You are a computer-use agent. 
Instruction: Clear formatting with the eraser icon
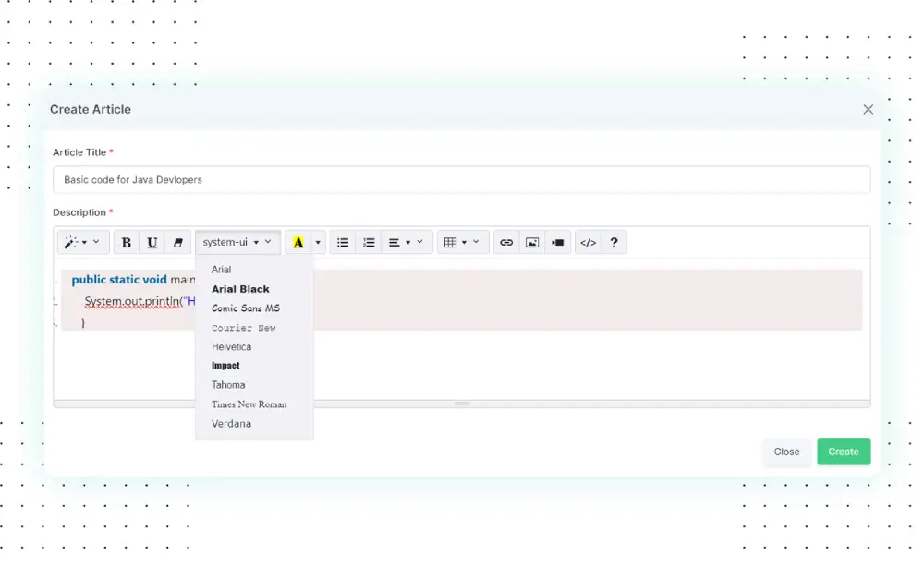tap(177, 242)
